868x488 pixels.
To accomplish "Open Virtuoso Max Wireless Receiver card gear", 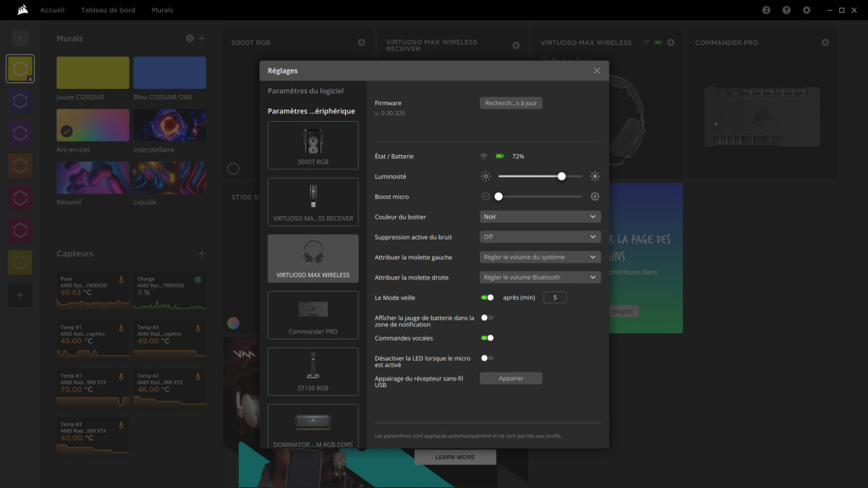I will coord(516,46).
